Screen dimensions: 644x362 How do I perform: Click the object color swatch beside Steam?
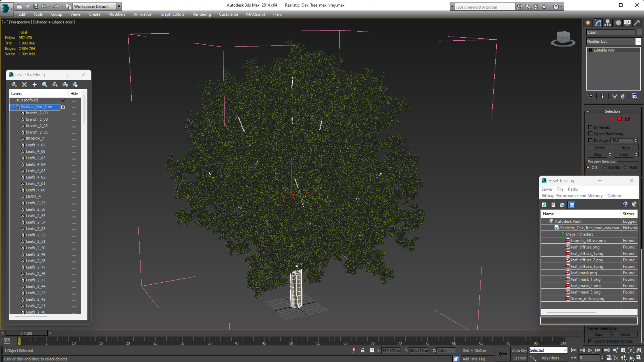pyautogui.click(x=639, y=32)
